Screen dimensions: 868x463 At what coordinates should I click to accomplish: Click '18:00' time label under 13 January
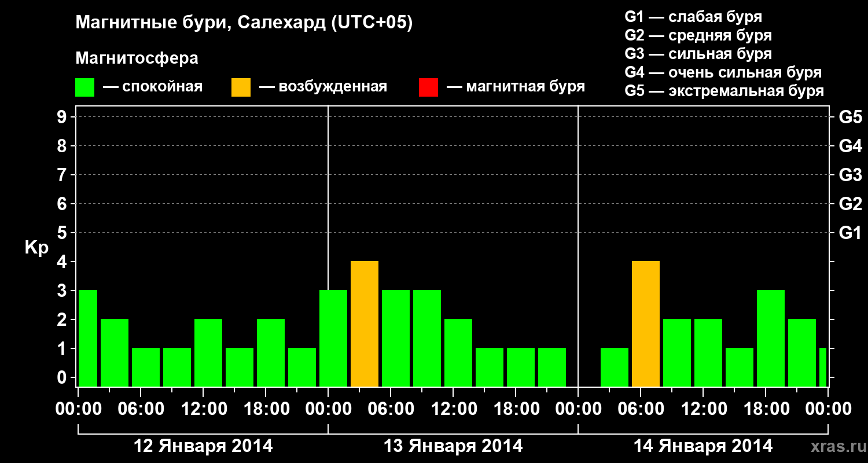(516, 409)
